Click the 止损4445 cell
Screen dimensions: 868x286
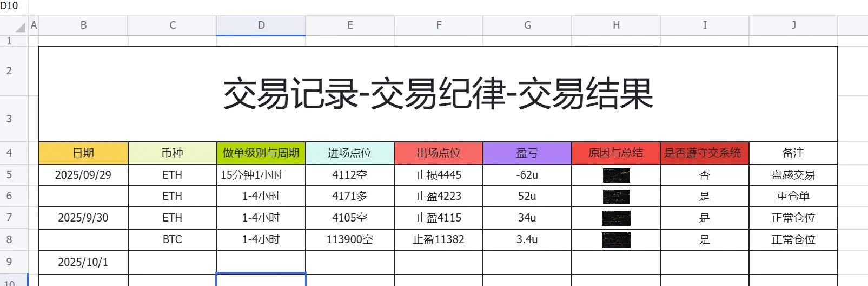439,175
